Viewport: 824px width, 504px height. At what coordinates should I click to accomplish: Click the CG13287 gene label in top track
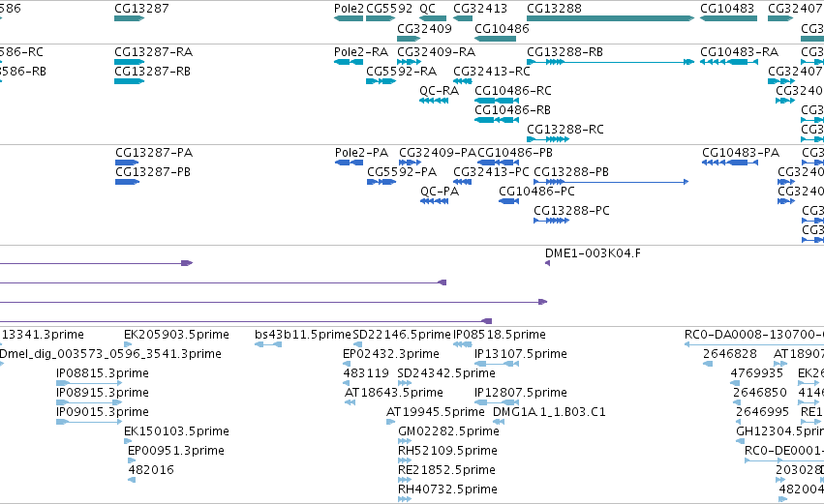tap(141, 9)
